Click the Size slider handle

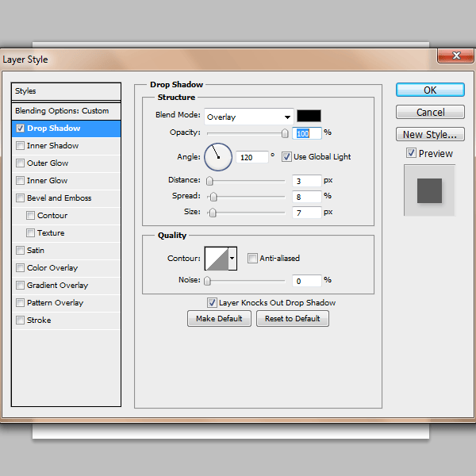[213, 213]
